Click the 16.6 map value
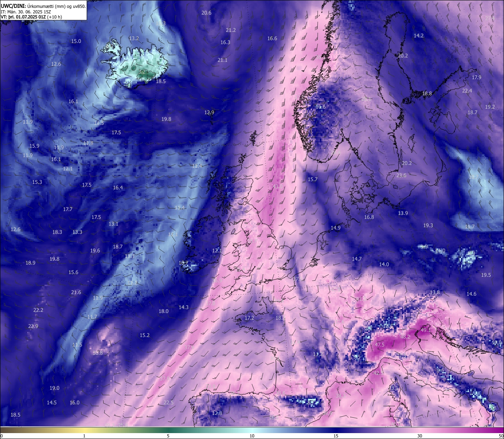This screenshot has height=439, width=504. tap(272, 39)
